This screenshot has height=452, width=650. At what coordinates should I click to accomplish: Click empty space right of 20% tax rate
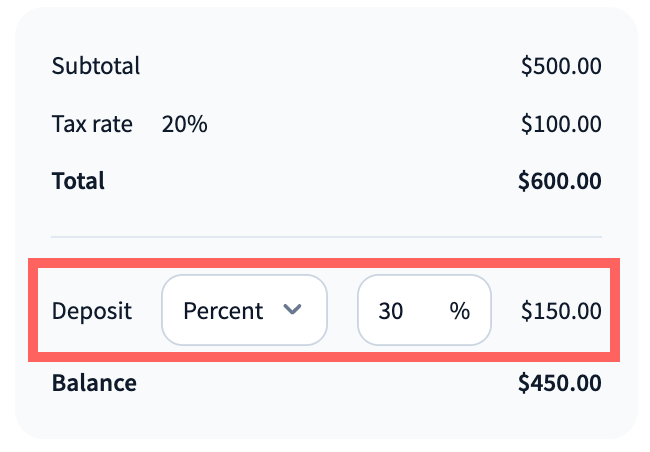(x=360, y=125)
